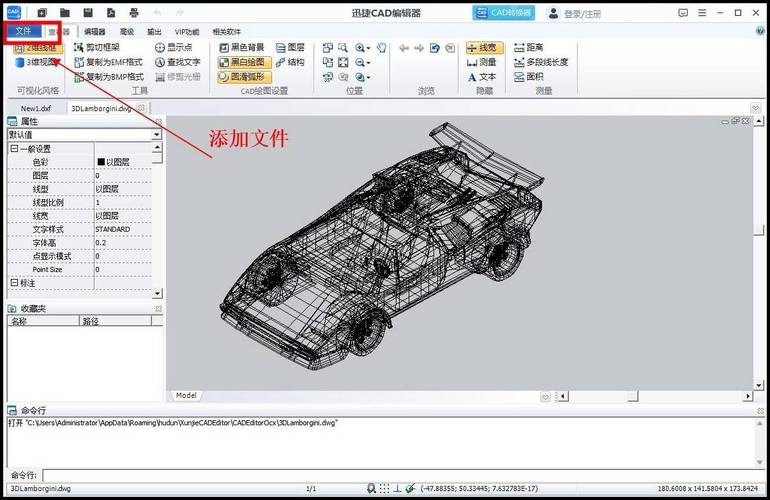The image size is (770, 500).
Task: Click the horizontal scrollbar thumb under canvas
Action: click(x=633, y=396)
